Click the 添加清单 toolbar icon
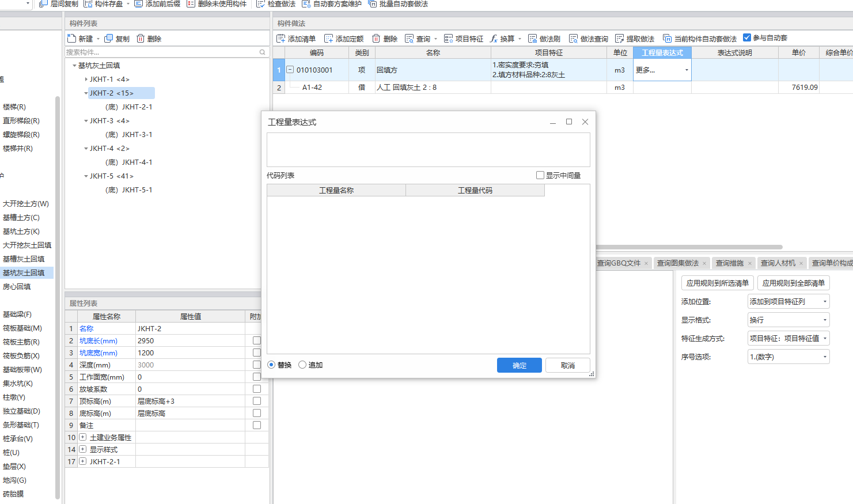This screenshot has height=504, width=853. (281, 39)
